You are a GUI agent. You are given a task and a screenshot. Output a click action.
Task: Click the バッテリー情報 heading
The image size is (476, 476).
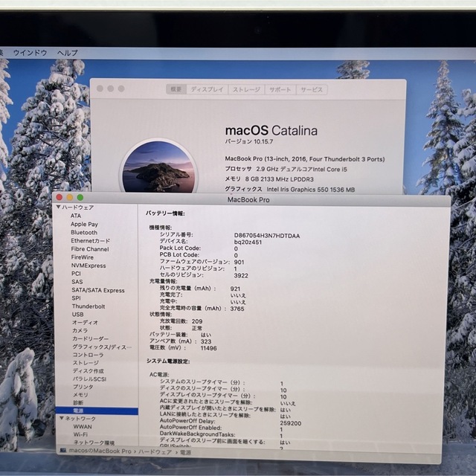click(165, 213)
